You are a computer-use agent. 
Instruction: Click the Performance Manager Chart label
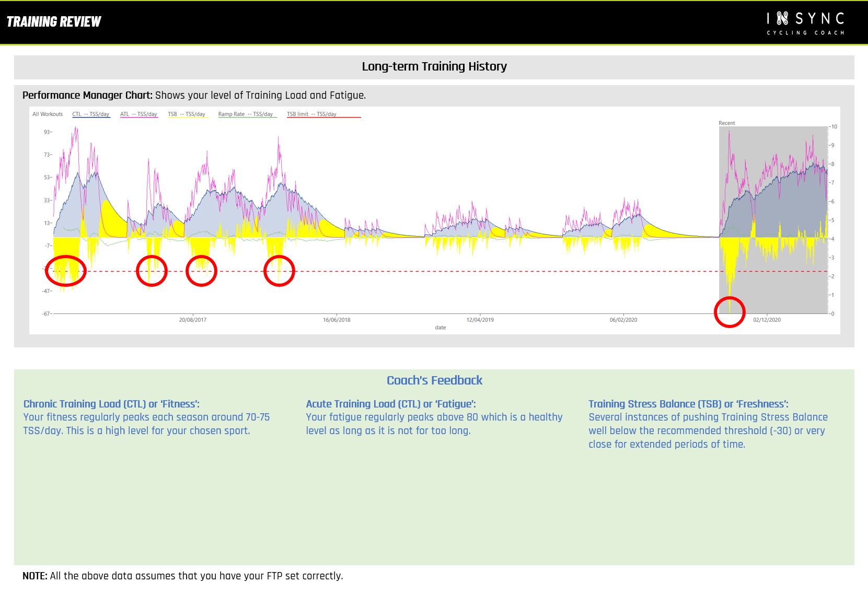(87, 95)
